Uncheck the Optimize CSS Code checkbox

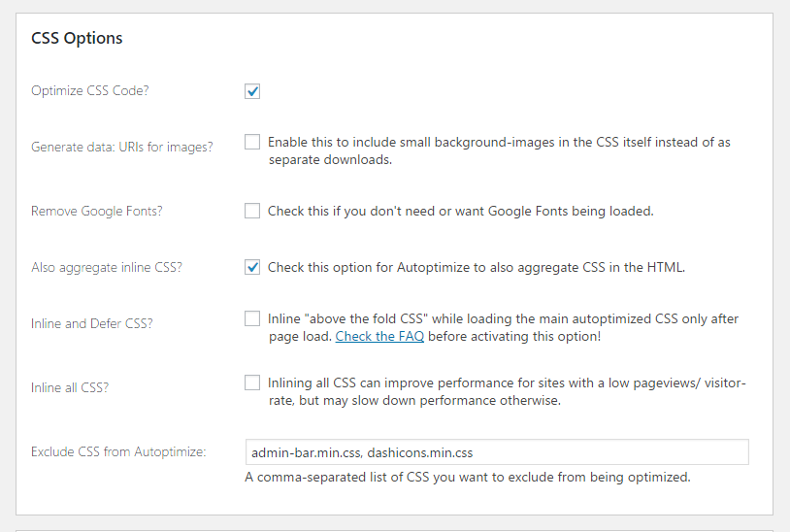pos(252,91)
